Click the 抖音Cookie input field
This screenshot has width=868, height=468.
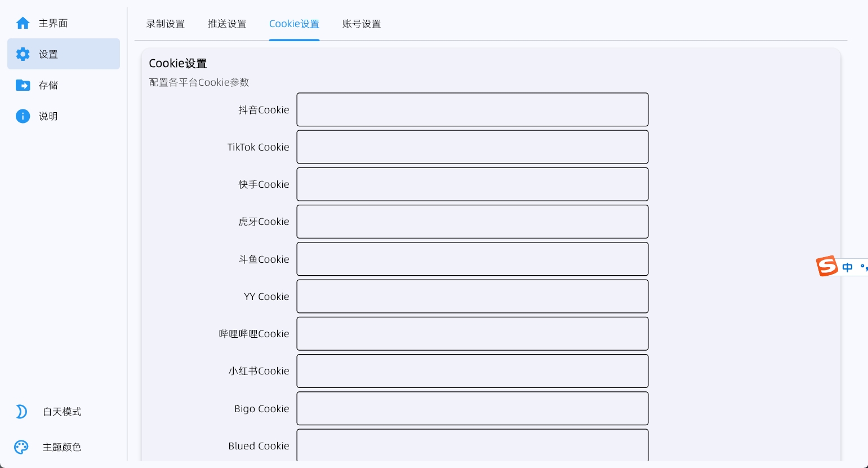click(x=473, y=109)
